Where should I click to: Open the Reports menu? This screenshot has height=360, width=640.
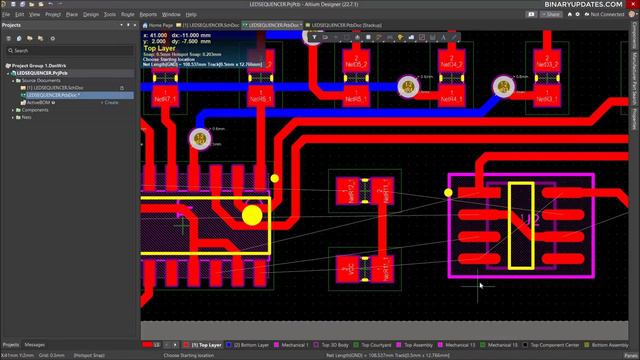pyautogui.click(x=148, y=14)
